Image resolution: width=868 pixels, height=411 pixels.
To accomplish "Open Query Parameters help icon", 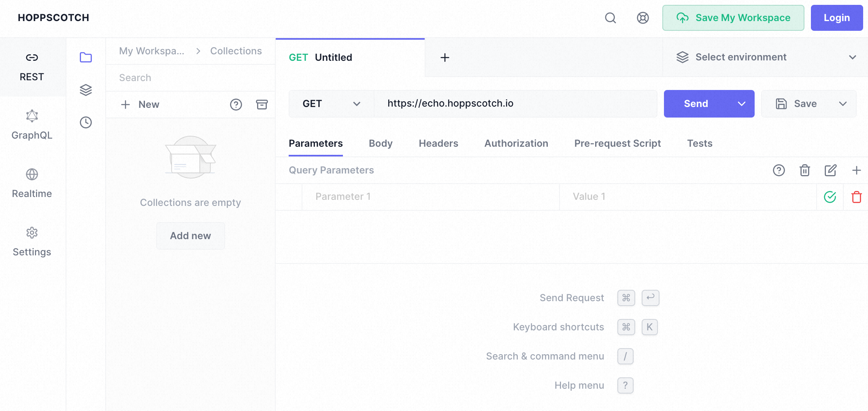I will pos(779,170).
